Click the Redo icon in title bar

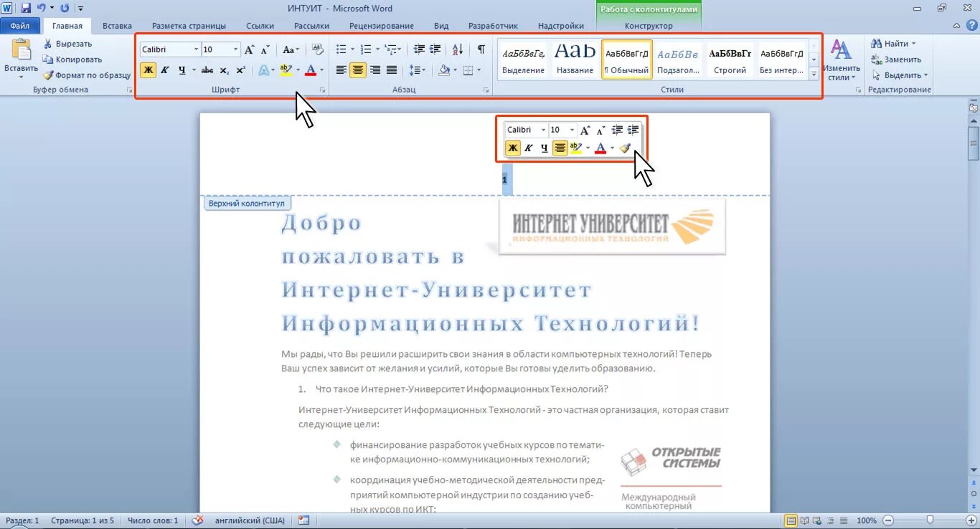(65, 8)
